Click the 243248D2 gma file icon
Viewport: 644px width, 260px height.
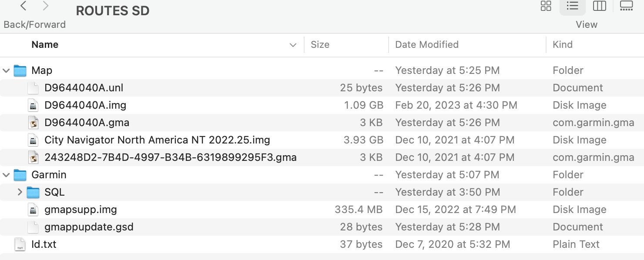33,157
